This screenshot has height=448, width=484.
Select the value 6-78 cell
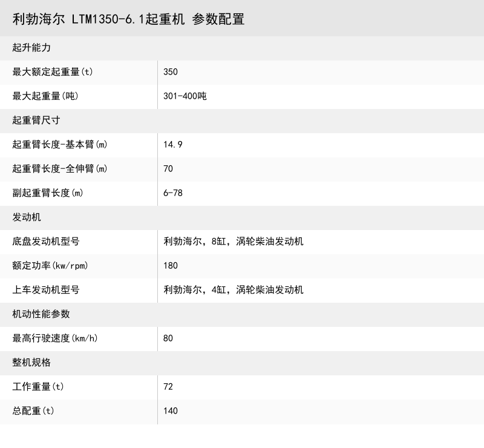pos(172,193)
